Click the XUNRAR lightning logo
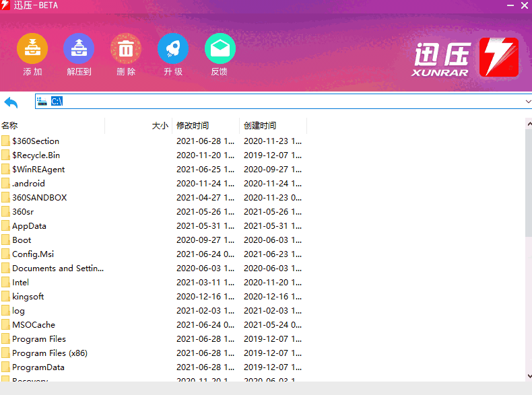Image resolution: width=532 pixels, height=395 pixels. click(x=498, y=57)
